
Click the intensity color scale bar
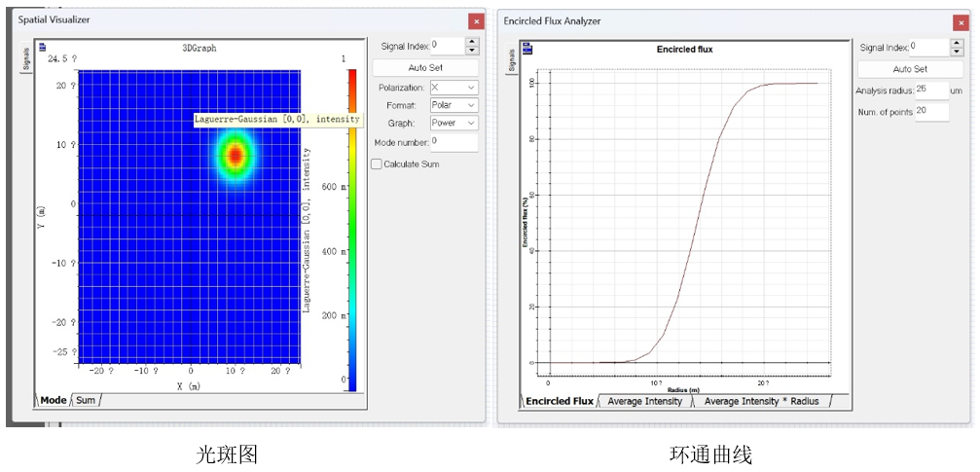352,230
